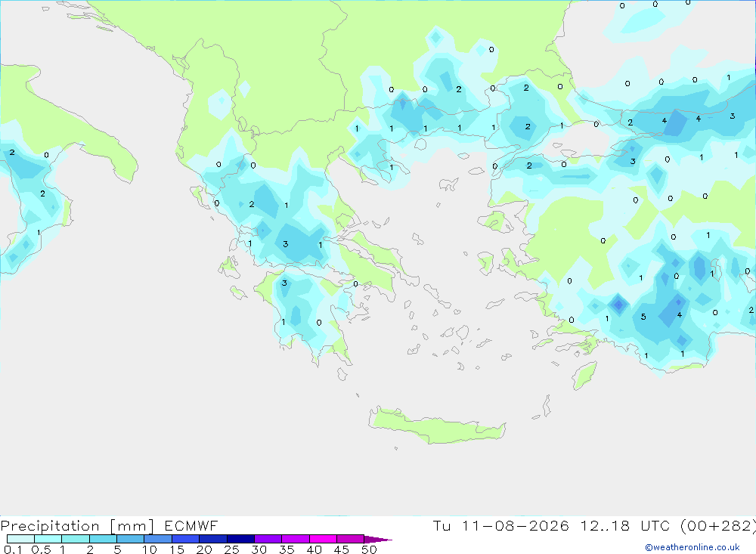756x554 pixels.
Task: Click the "50" legend scale label
Action: point(369,549)
